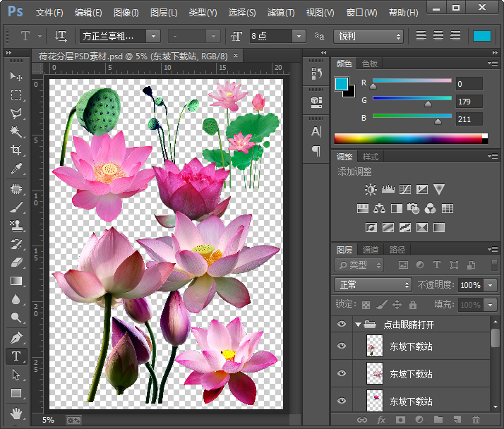Select the Eyedropper tool
The height and width of the screenshot is (429, 504).
tap(16, 169)
